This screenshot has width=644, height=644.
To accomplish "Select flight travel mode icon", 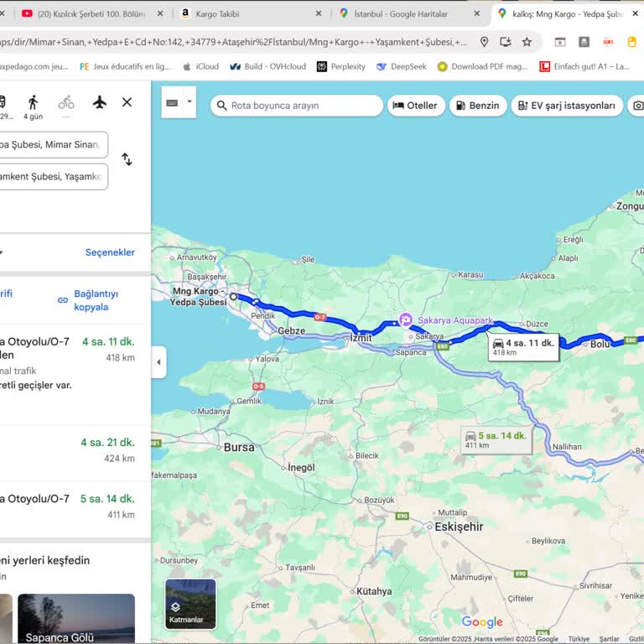I will pos(100,101).
